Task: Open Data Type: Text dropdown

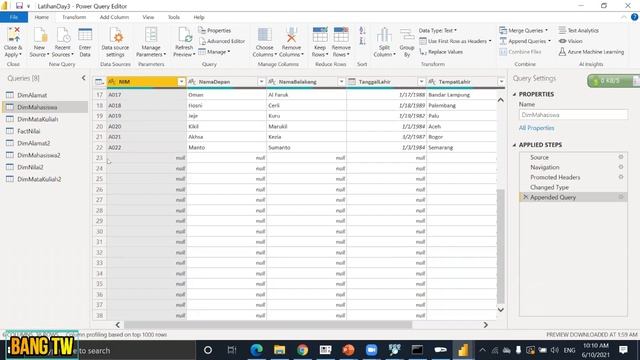Action: 438,31
